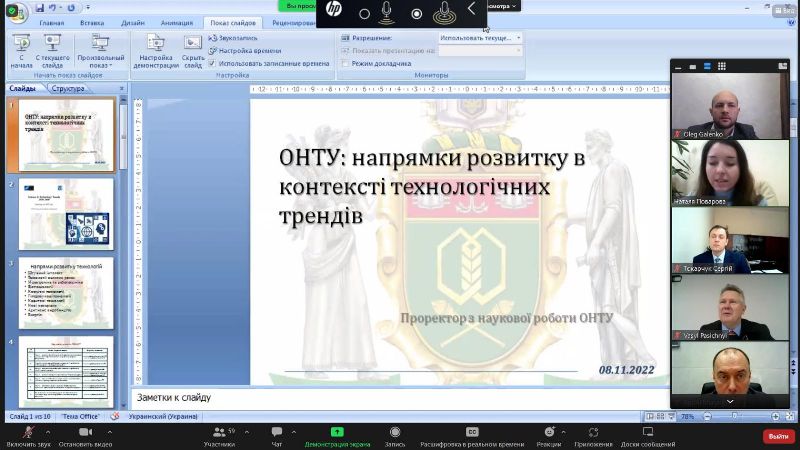This screenshot has width=800, height=450.
Task: Expand arrow next to Участники
Action: (247, 432)
